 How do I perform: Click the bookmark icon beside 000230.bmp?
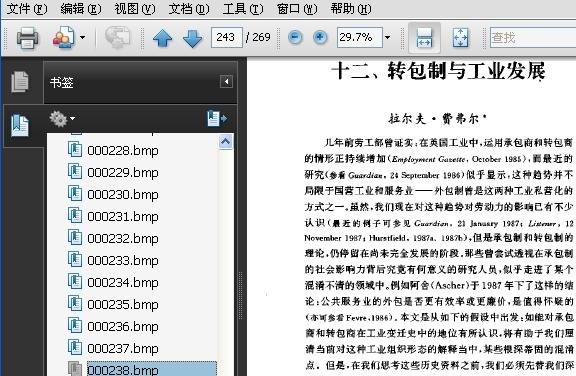[75, 194]
